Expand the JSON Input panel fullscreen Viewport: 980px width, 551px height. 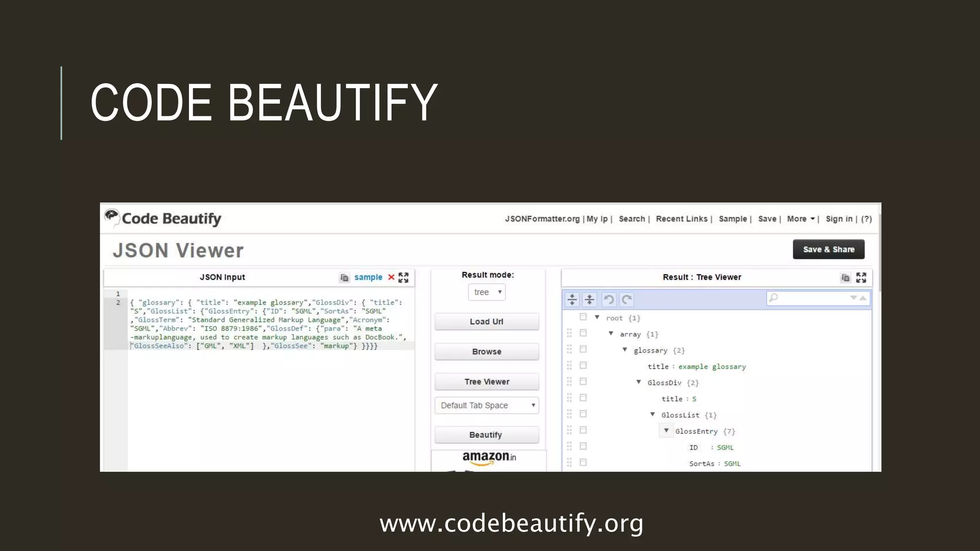coord(403,277)
